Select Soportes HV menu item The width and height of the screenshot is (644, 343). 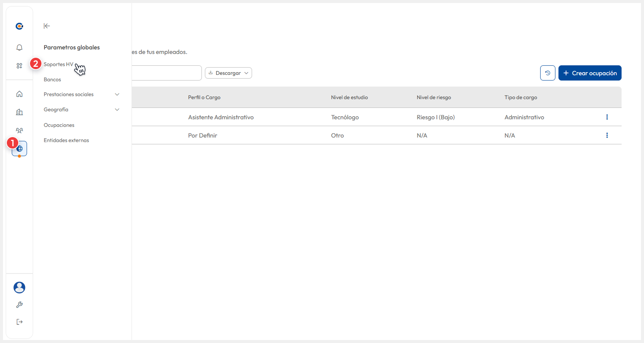click(58, 64)
